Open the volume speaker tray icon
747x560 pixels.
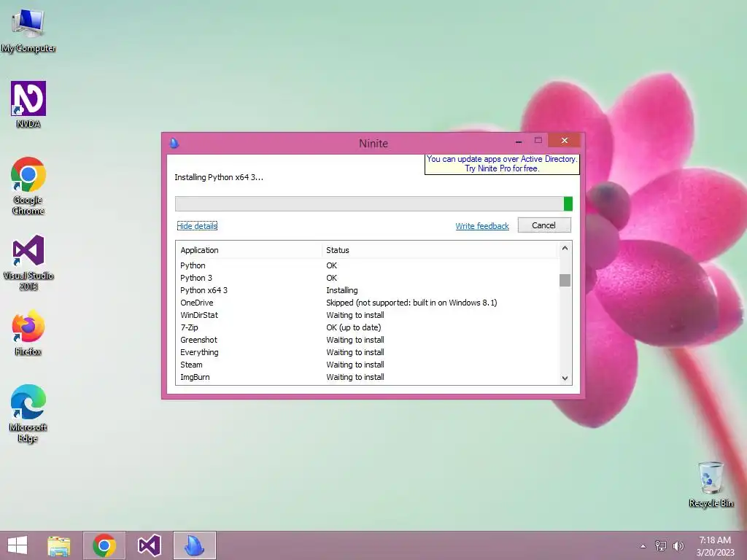678,545
